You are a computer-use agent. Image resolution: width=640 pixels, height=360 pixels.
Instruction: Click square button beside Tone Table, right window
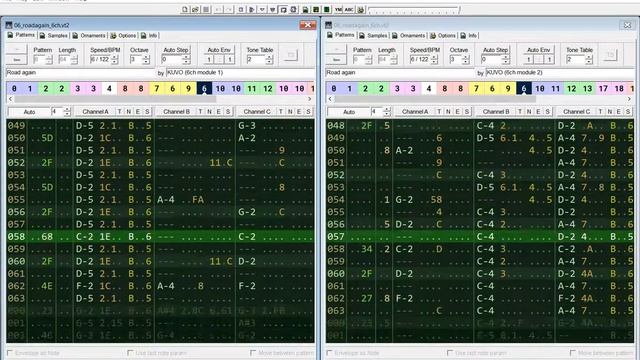click(x=610, y=55)
